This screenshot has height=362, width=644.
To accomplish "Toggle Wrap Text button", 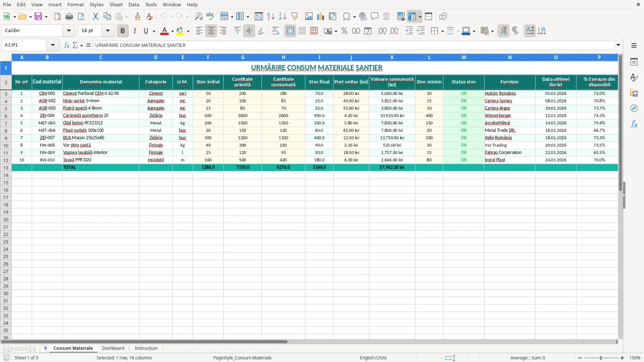I will tap(276, 31).
